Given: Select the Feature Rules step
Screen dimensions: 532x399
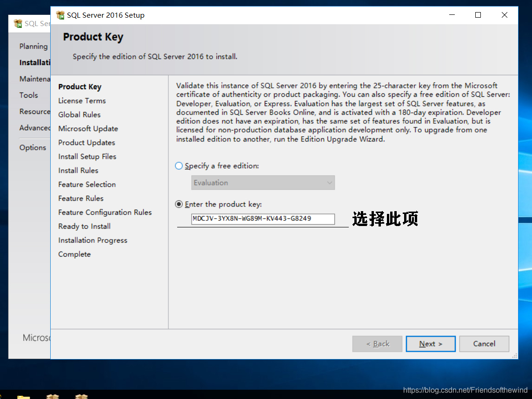Looking at the screenshot, I should (81, 198).
